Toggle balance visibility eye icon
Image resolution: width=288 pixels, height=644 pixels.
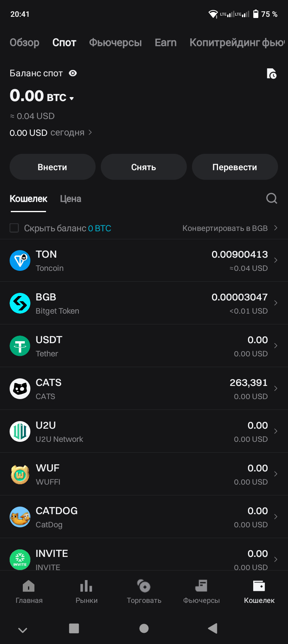[73, 73]
